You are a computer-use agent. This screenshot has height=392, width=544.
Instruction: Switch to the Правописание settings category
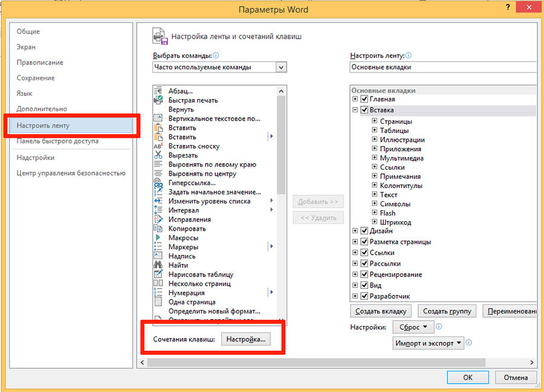pyautogui.click(x=40, y=62)
